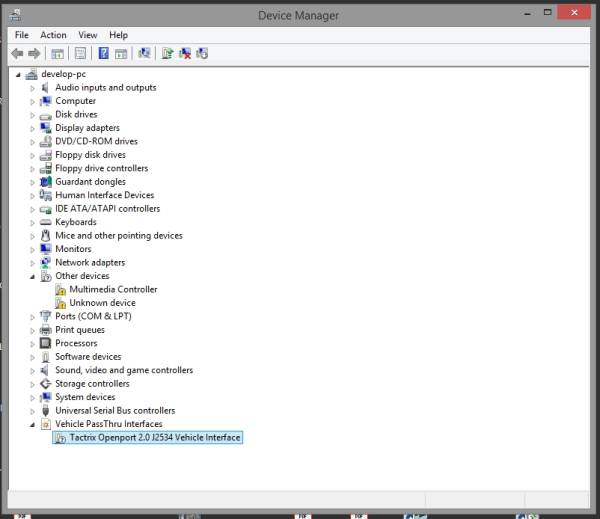Viewport: 600px width, 519px height.
Task: Click the Multimedia Controller warning icon
Action: 60,290
